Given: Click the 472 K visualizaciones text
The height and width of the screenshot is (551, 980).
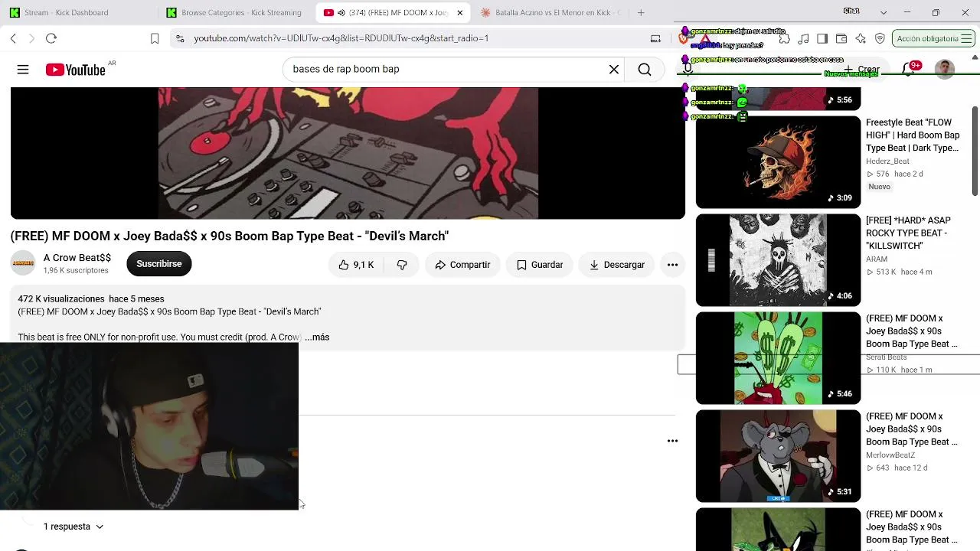Looking at the screenshot, I should coord(61,299).
